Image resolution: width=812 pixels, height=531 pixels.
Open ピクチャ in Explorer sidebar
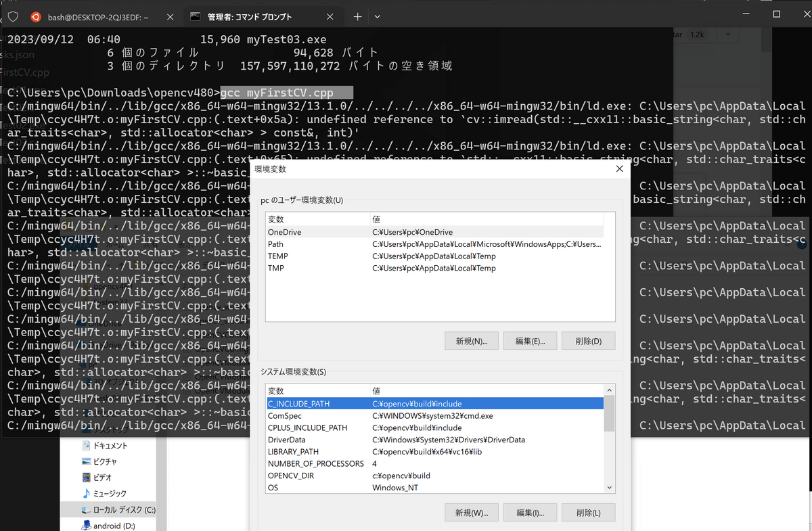tap(105, 462)
